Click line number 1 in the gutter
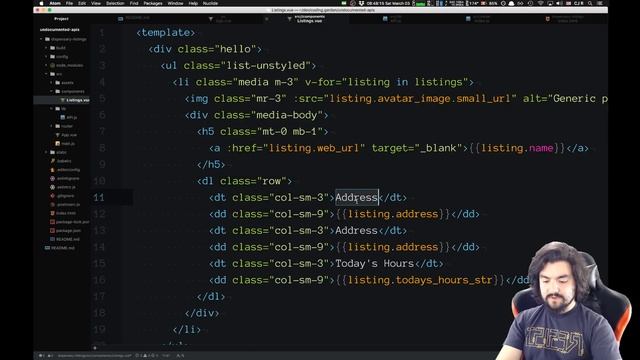Viewport: 640px width, 360px height. pyautogui.click(x=102, y=33)
